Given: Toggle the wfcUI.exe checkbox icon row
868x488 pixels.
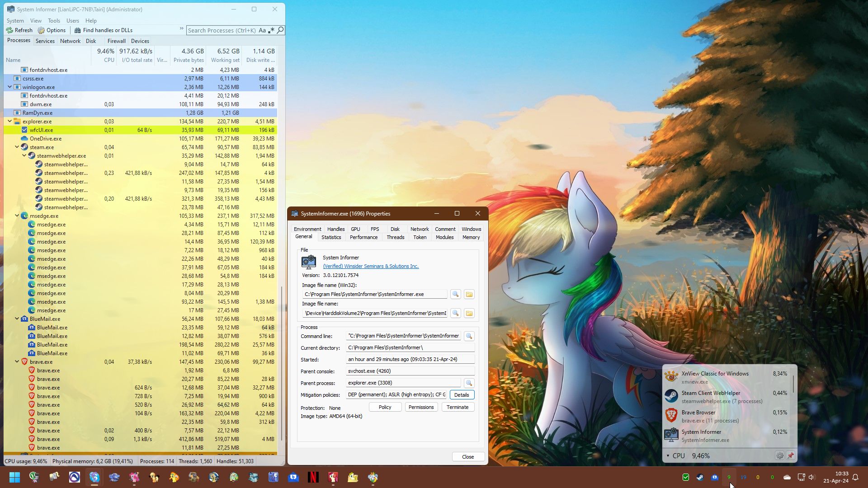Looking at the screenshot, I should [x=24, y=130].
